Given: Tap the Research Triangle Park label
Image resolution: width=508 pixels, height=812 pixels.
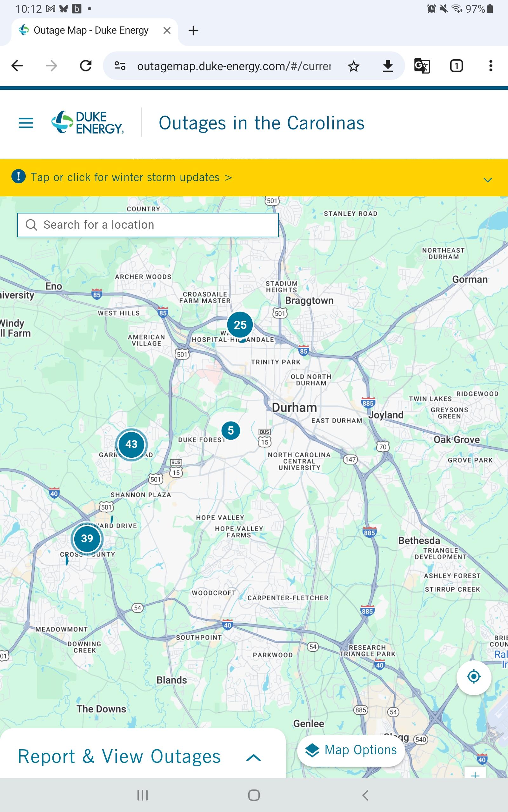Looking at the screenshot, I should pos(367,651).
